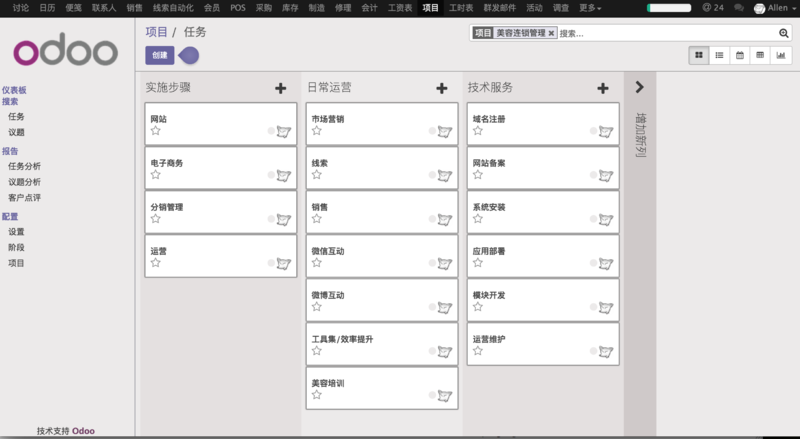Switch to list view icon
The height and width of the screenshot is (439, 800).
pos(719,55)
